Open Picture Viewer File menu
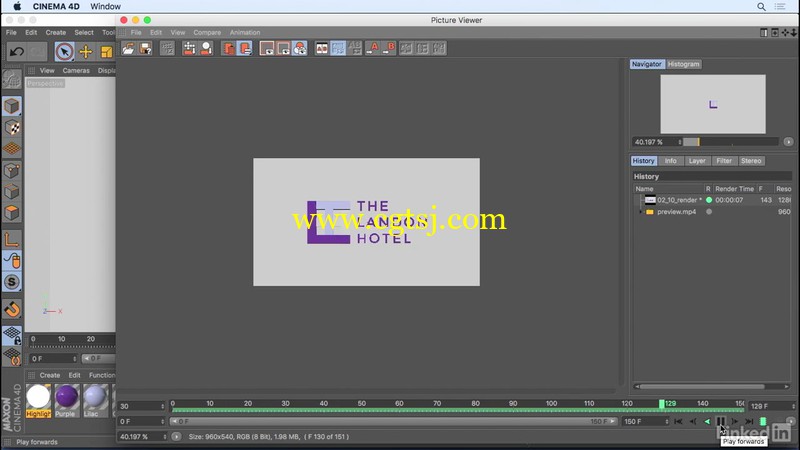 click(x=136, y=32)
